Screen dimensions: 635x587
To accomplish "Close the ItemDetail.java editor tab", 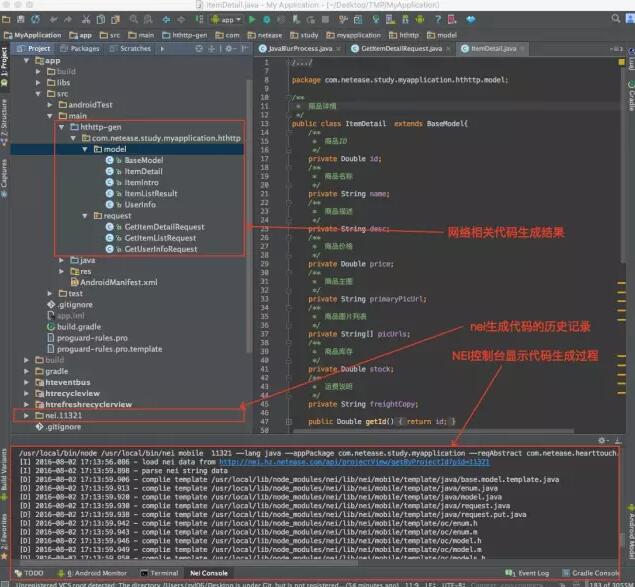I will (x=523, y=48).
